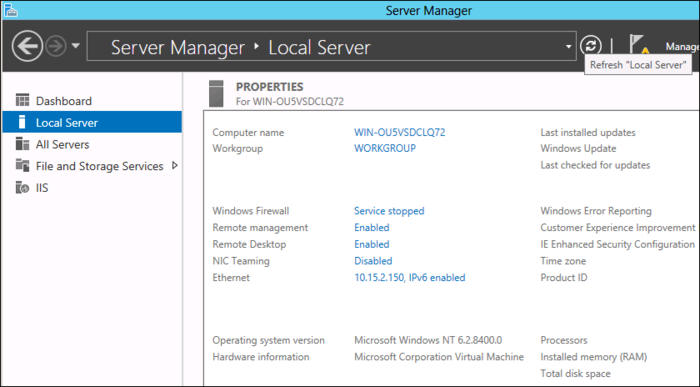Click 'Server Manager' in the breadcrumb

click(178, 47)
